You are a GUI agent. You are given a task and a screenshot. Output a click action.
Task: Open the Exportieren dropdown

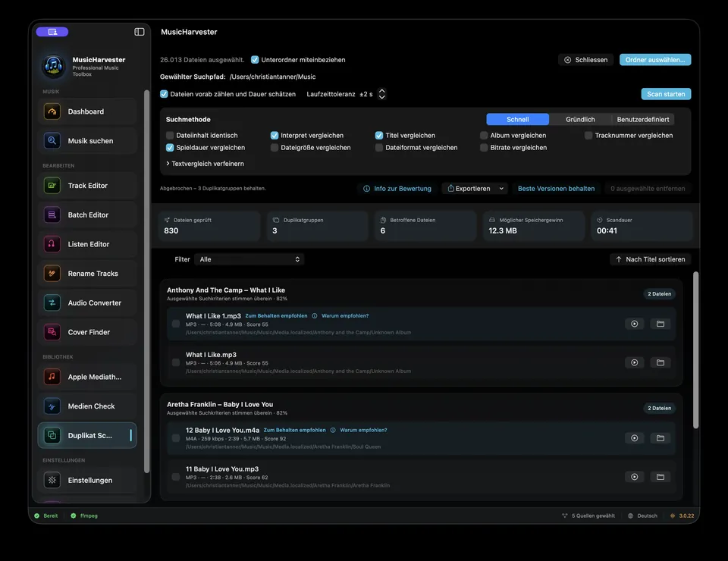[475, 189]
